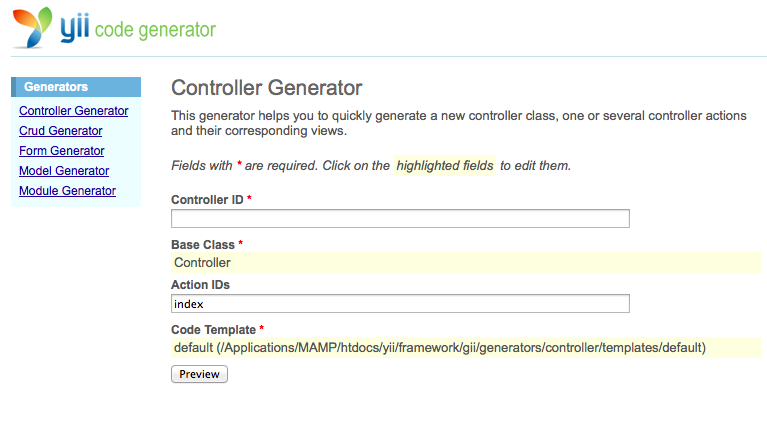Click the Base Class field label

(203, 245)
